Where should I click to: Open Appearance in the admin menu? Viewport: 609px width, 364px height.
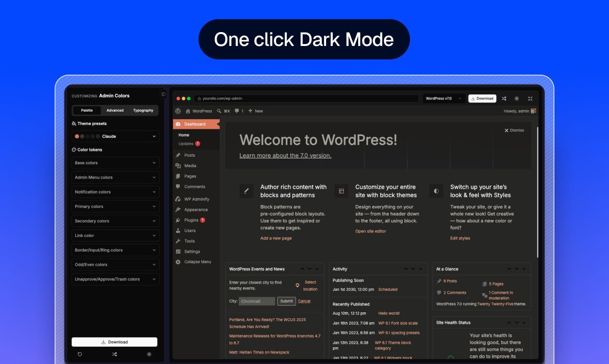[196, 209]
